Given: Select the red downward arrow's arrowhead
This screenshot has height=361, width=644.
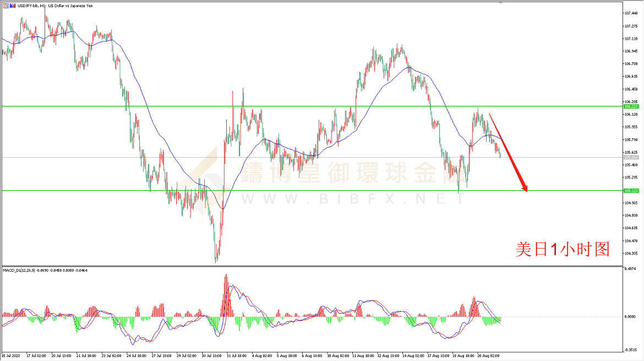Looking at the screenshot, I should point(525,189).
